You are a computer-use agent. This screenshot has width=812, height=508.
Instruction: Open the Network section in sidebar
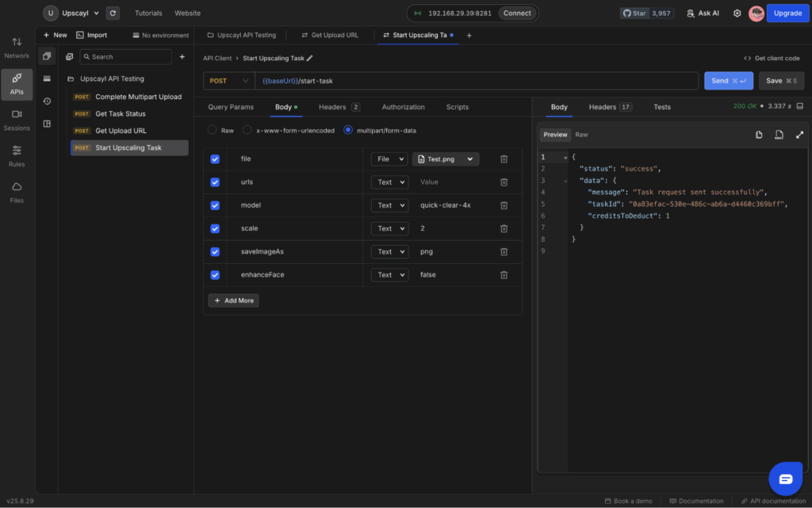click(17, 47)
